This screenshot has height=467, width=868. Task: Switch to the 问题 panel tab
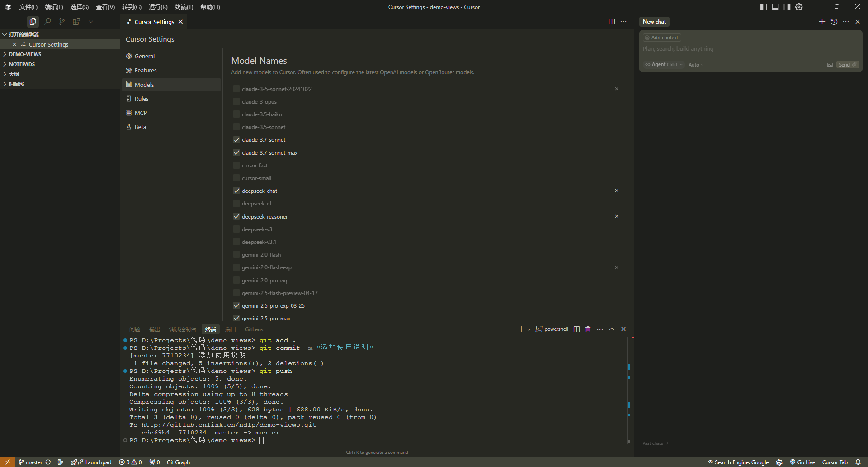135,329
